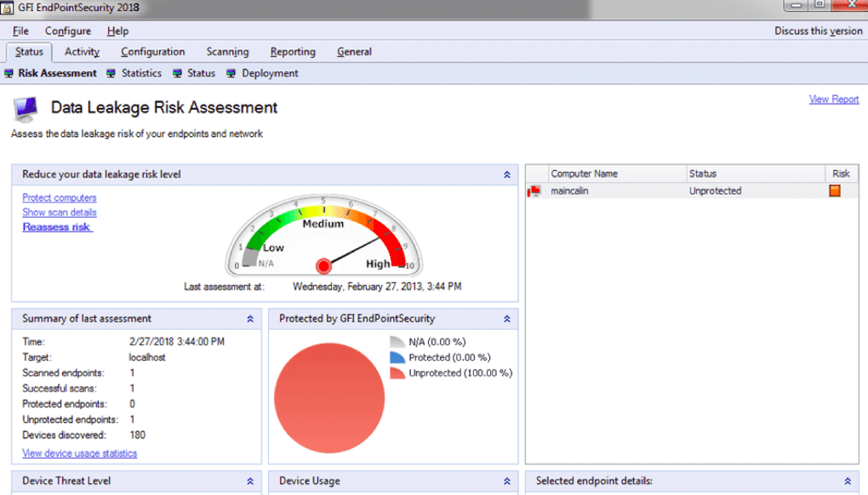
Task: Open the Configure menu
Action: coord(68,31)
